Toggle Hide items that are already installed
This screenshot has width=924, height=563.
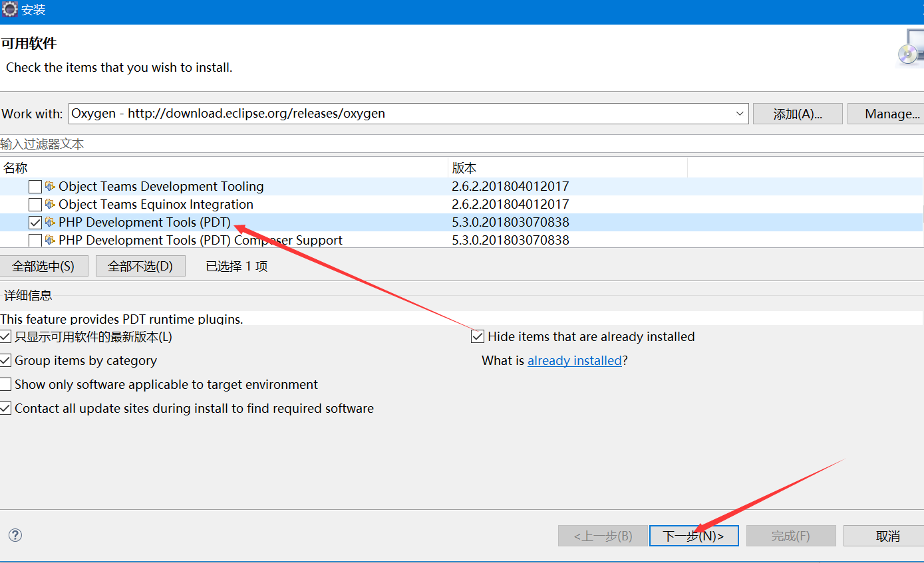[x=478, y=337]
